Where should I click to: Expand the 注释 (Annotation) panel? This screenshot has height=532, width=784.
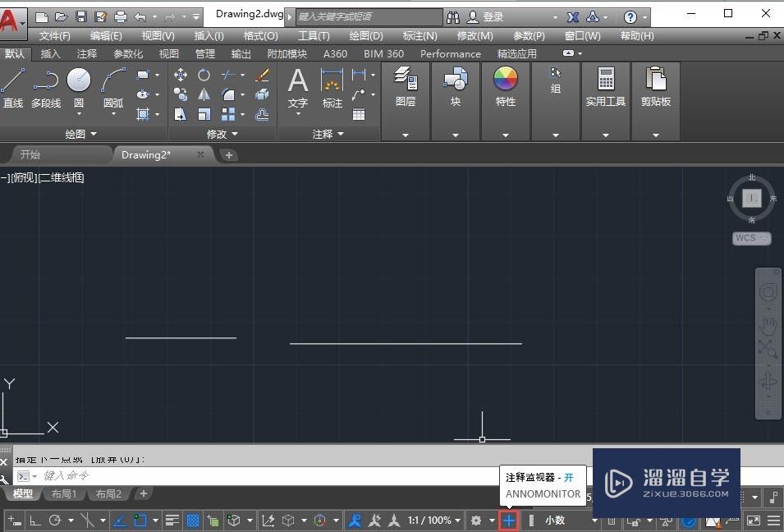point(328,134)
